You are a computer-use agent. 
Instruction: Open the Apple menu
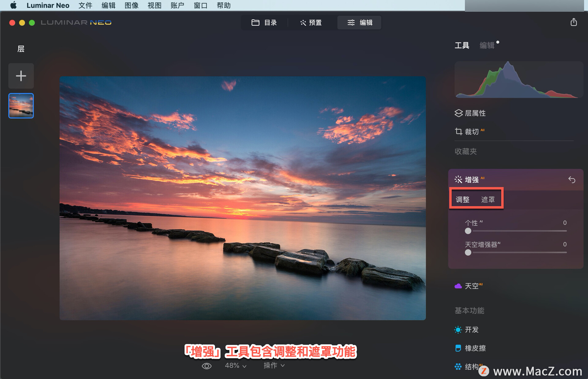[x=13, y=5]
